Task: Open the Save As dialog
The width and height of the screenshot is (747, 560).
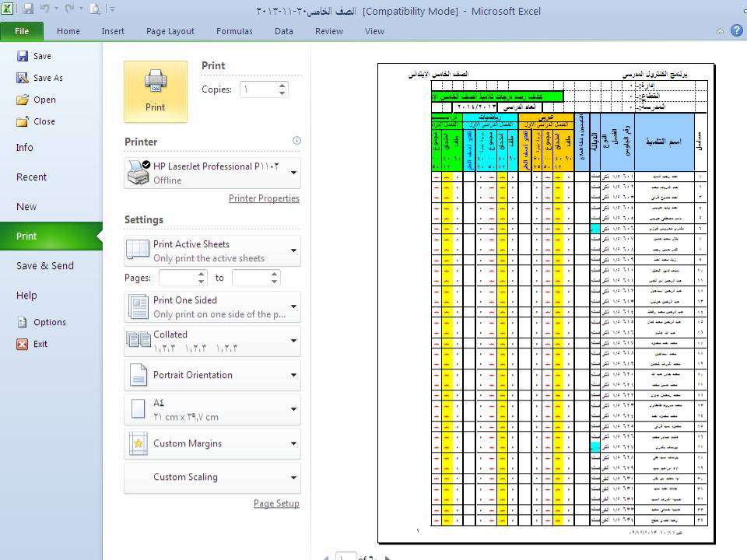Action: tap(47, 78)
